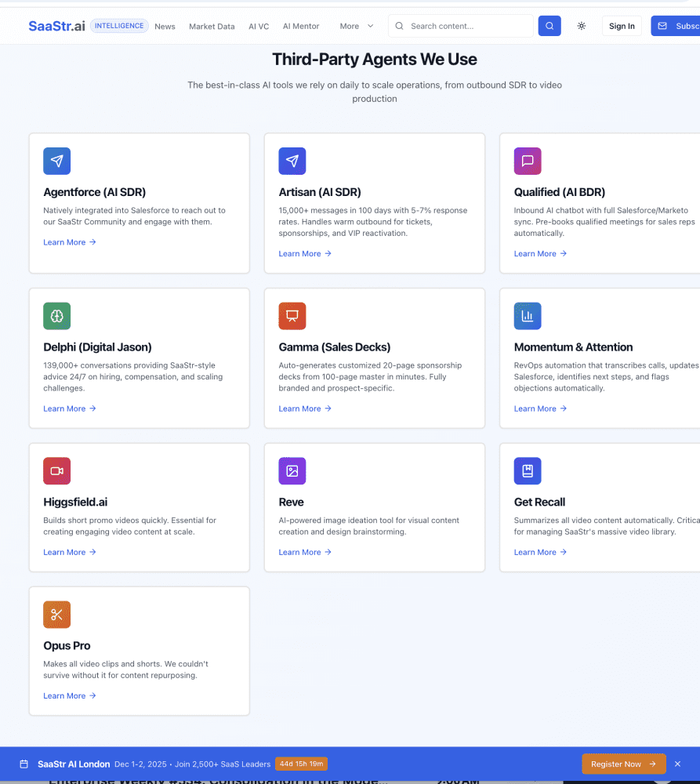Click the 44d 15h countdown badge

pos(302,764)
